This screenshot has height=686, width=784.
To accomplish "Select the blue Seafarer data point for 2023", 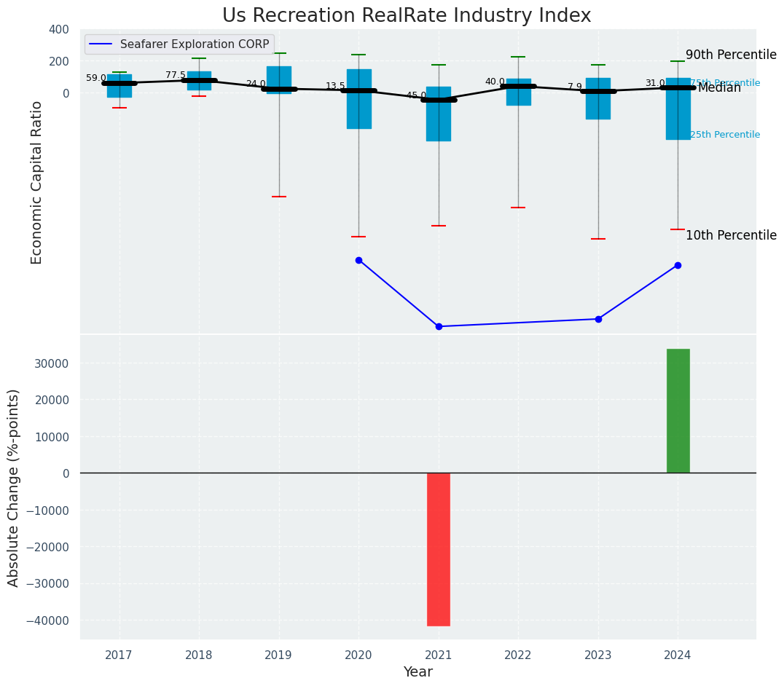I will pyautogui.click(x=598, y=319).
